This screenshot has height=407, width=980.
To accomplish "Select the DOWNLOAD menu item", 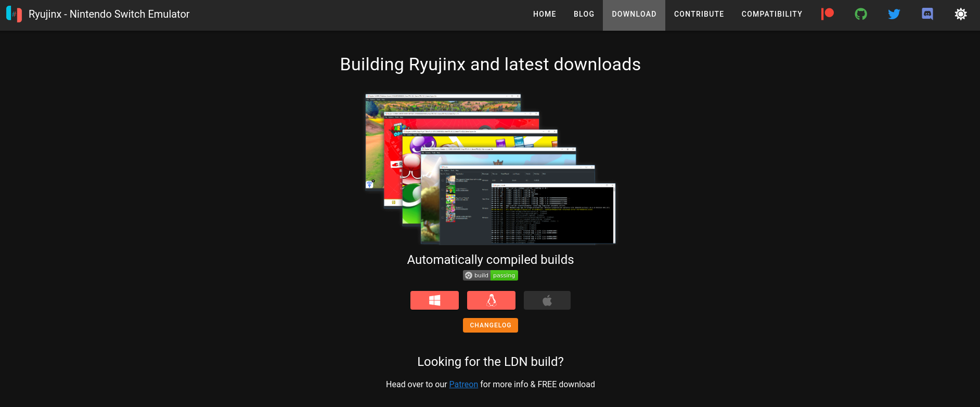I will click(634, 14).
